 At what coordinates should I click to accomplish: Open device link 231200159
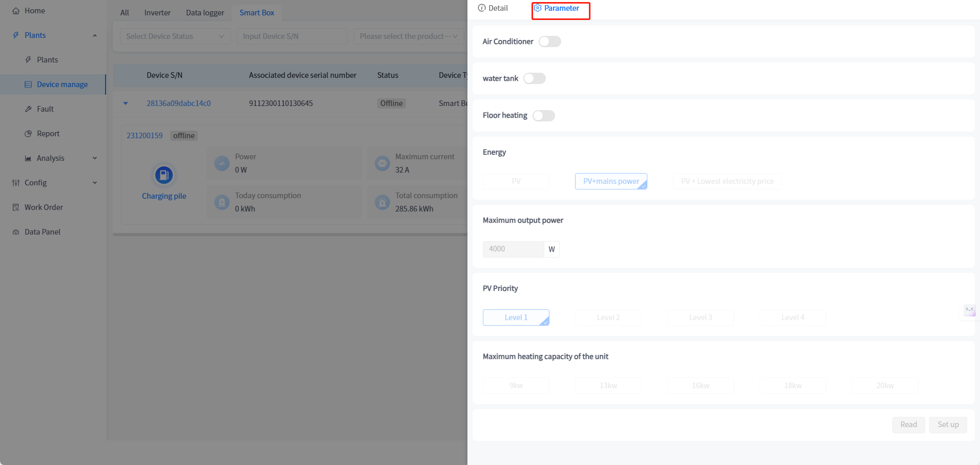(145, 136)
